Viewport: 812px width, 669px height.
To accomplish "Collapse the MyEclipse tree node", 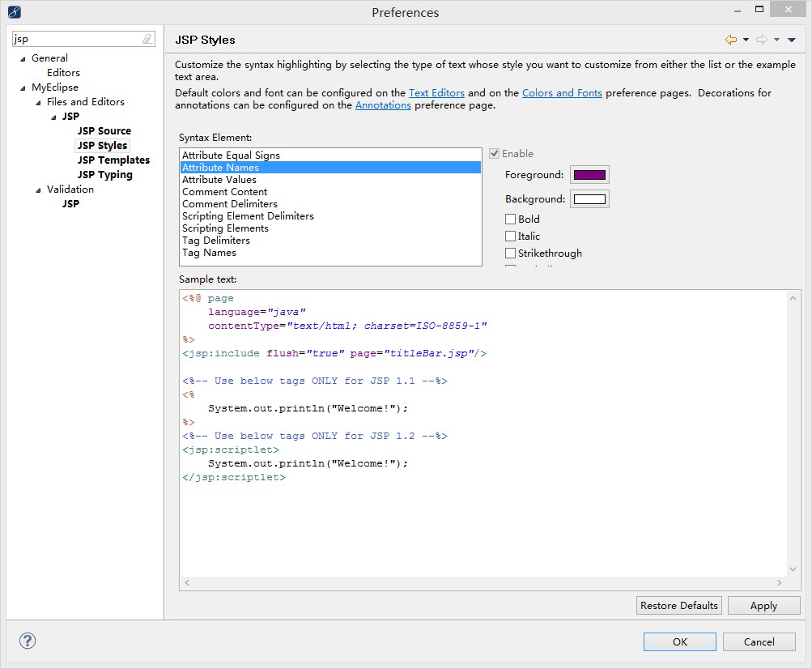I will coord(23,87).
